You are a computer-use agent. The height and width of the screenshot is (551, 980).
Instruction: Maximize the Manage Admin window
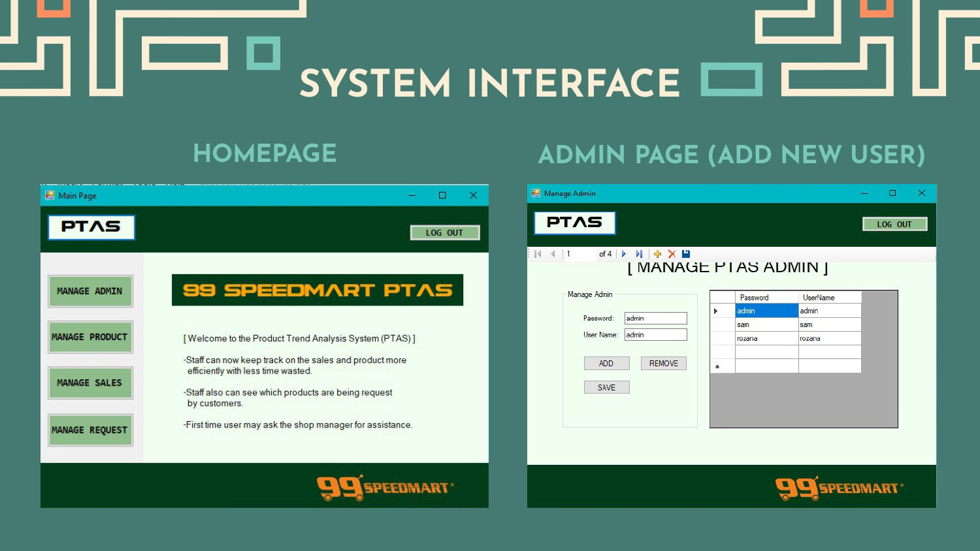coord(892,193)
